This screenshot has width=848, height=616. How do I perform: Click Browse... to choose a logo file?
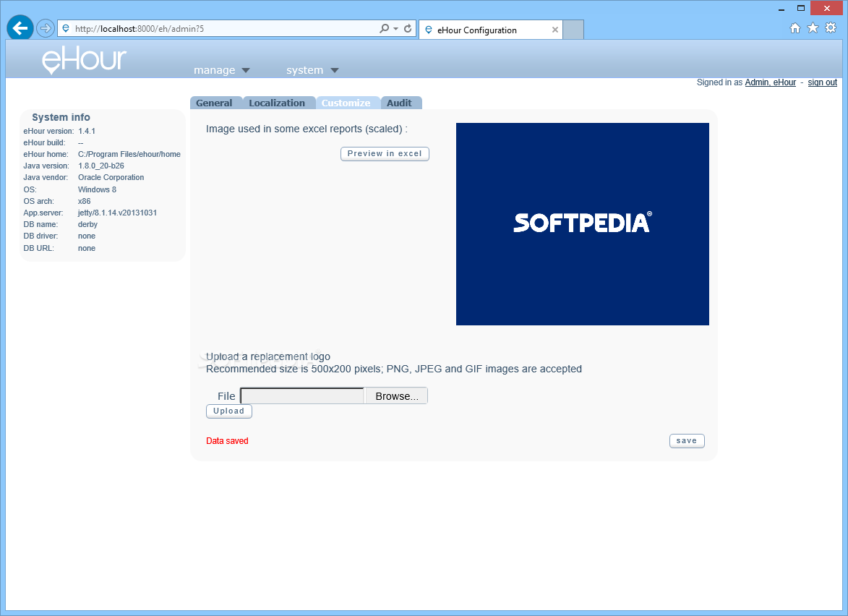click(396, 396)
